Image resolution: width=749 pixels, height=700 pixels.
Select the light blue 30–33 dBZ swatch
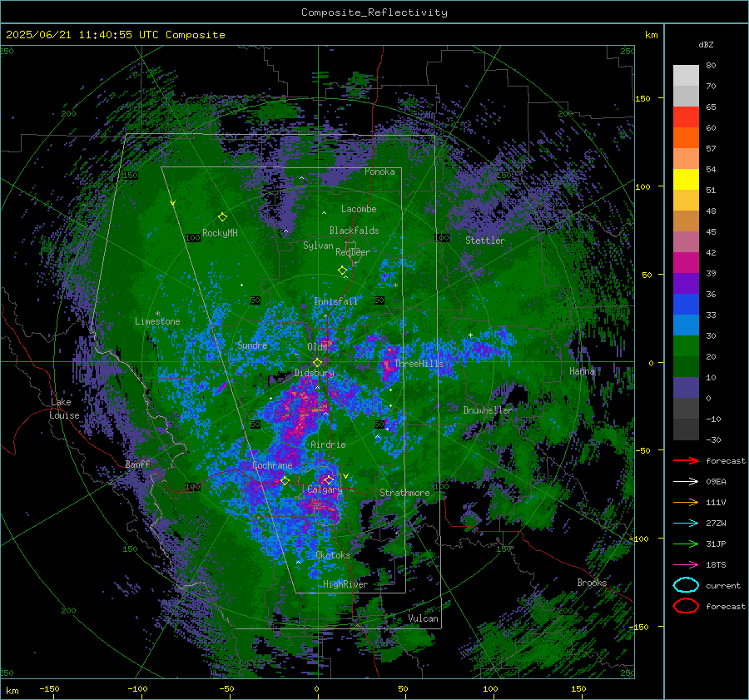click(x=686, y=325)
